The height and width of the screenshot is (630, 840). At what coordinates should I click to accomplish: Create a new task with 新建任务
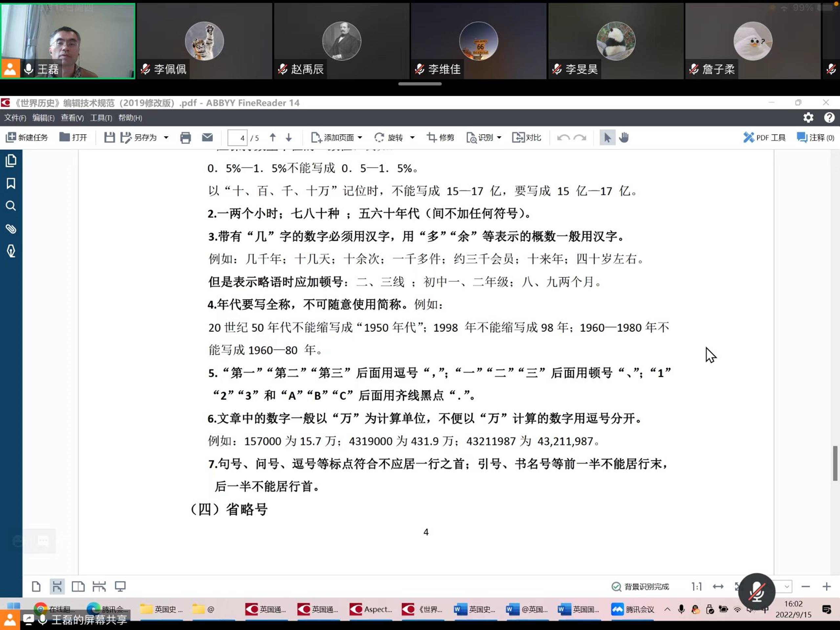27,137
